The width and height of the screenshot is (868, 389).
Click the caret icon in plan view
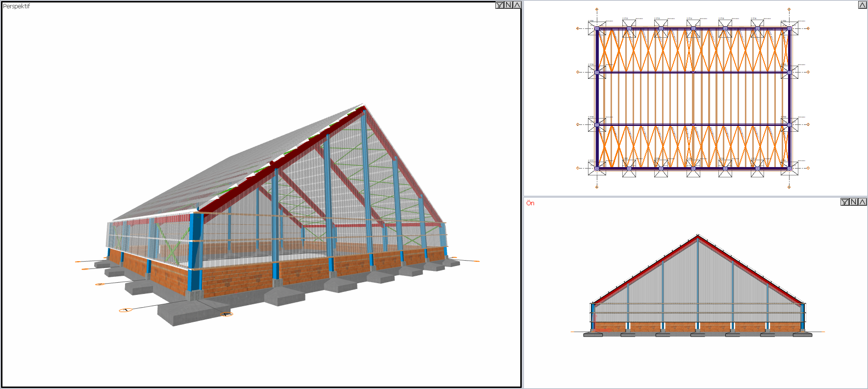[862, 5]
